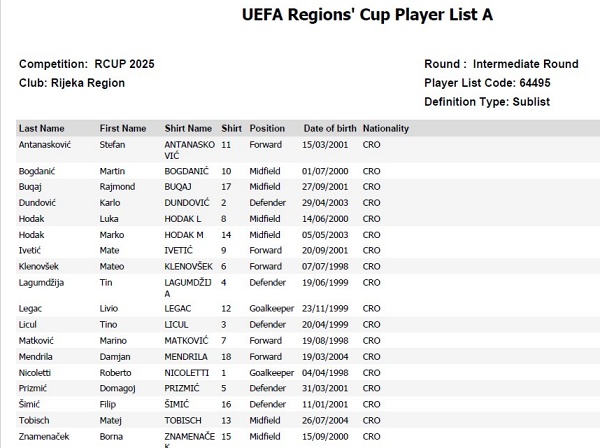
Task: Select the Lagumdžija last name cell
Action: [x=41, y=283]
